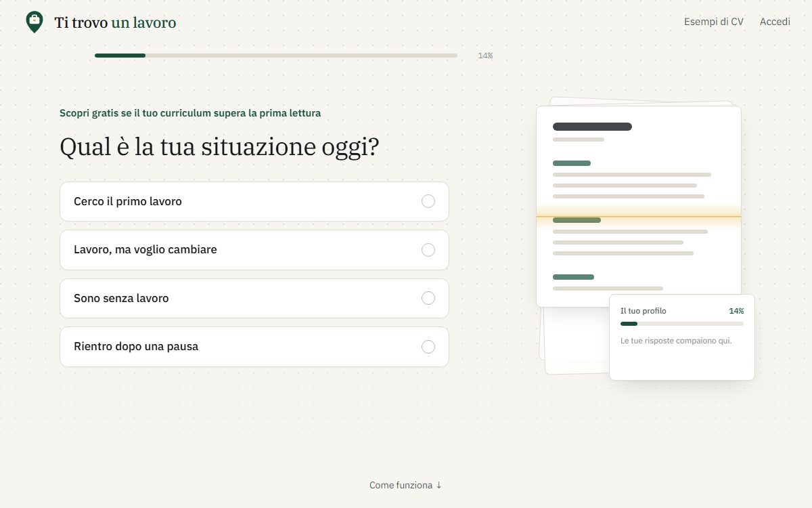Click Accedi to log in
Viewport: 812px width, 508px height.
click(775, 22)
